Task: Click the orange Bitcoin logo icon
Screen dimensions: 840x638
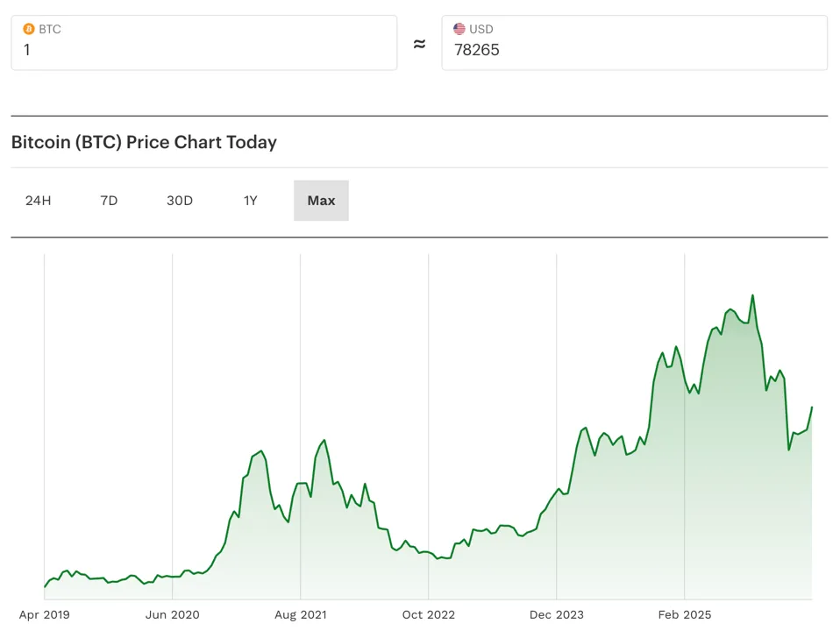Action: click(28, 29)
